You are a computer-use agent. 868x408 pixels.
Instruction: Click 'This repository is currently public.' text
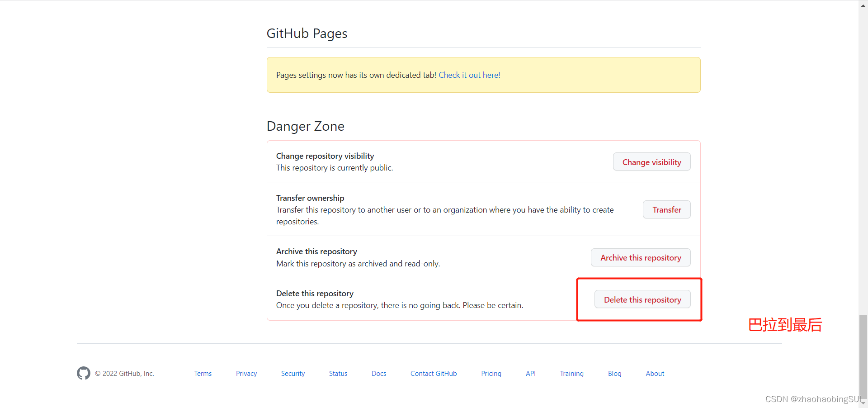click(x=335, y=168)
